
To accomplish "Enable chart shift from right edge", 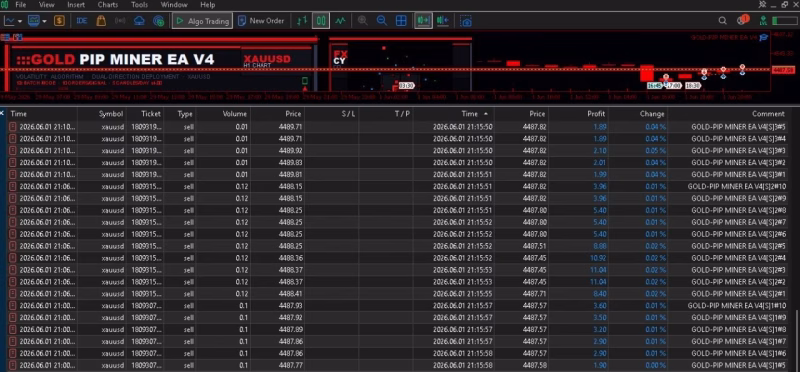I will pyautogui.click(x=442, y=21).
